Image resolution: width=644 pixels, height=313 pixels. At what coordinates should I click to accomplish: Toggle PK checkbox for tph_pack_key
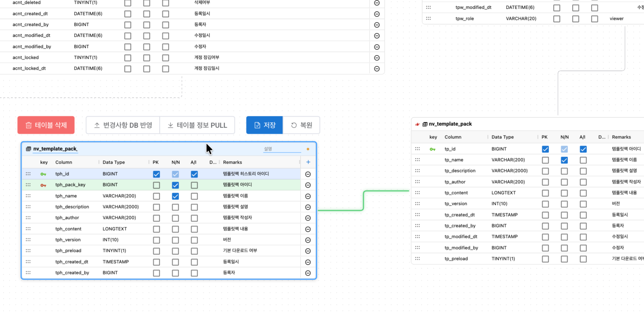[x=156, y=185]
